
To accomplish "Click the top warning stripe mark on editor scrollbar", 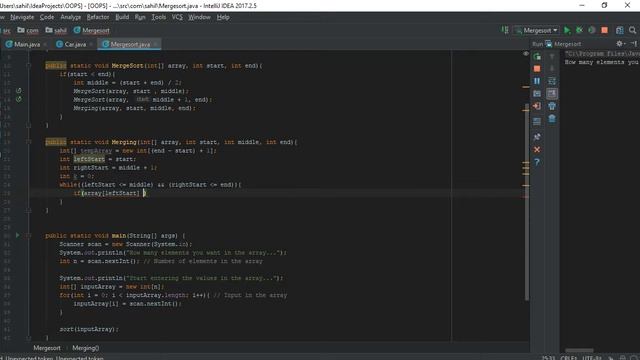I will point(526,87).
